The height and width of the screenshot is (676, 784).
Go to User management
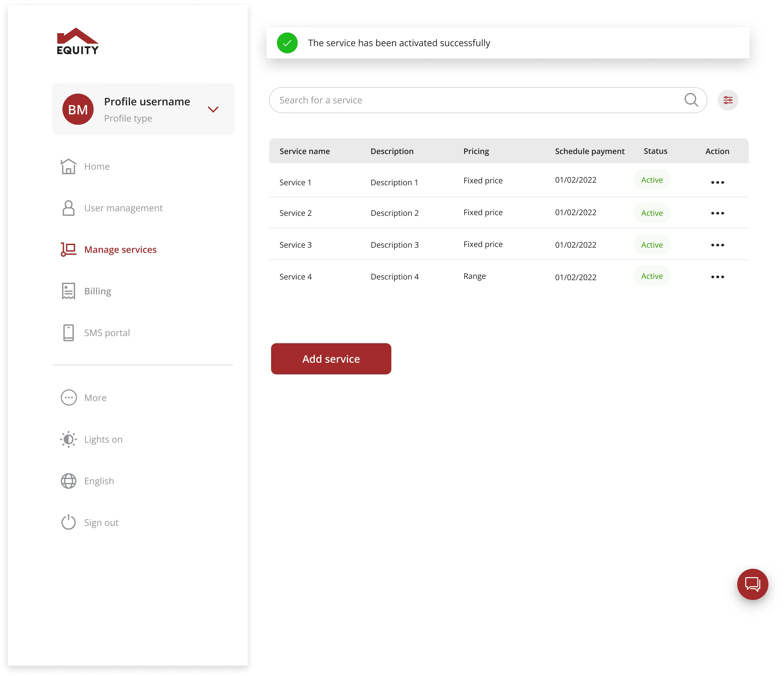(123, 208)
